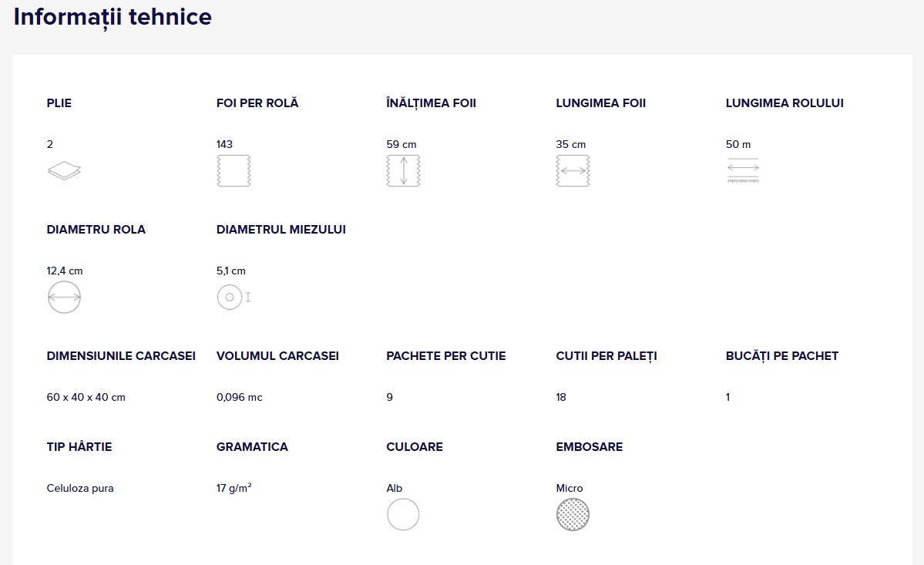
Task: Click the roll diameter circle icon
Action: tap(64, 297)
